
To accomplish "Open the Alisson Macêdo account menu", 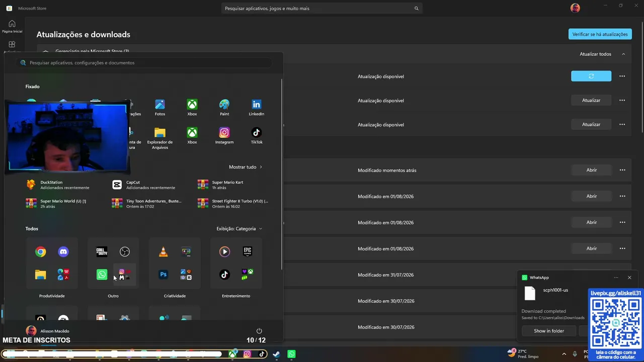I will 47,331.
